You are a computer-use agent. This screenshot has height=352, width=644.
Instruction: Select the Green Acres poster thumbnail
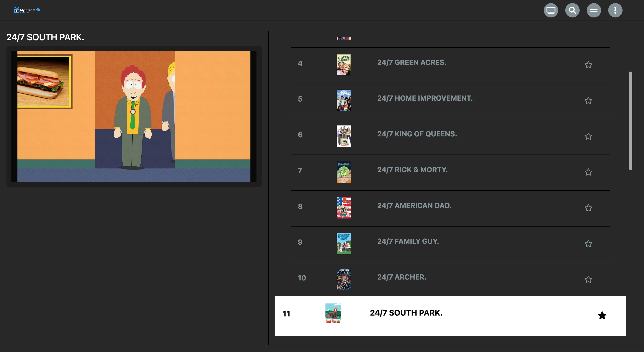coord(344,64)
